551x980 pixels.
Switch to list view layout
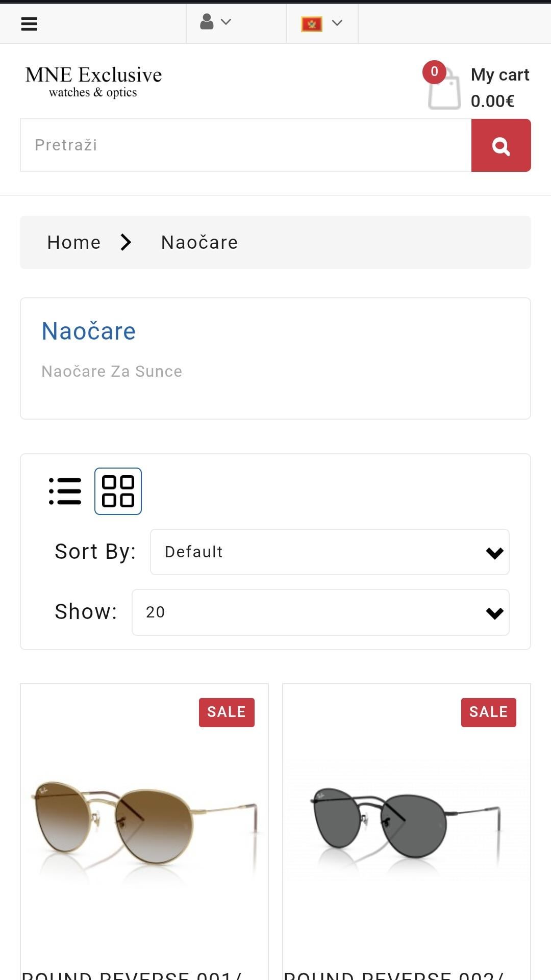(x=65, y=491)
